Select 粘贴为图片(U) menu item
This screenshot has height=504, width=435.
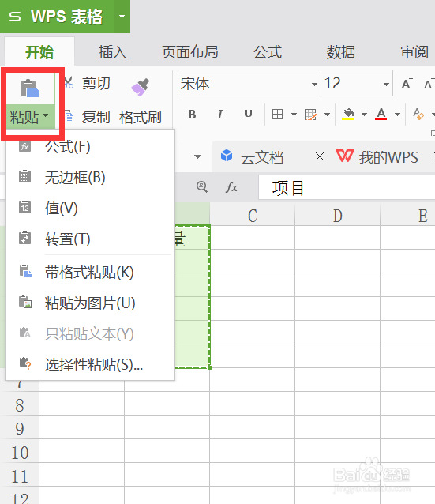pos(90,303)
